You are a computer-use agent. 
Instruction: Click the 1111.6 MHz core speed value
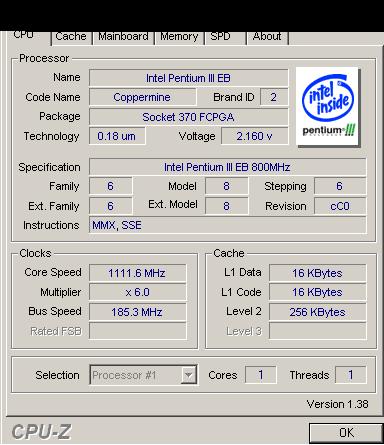point(137,273)
